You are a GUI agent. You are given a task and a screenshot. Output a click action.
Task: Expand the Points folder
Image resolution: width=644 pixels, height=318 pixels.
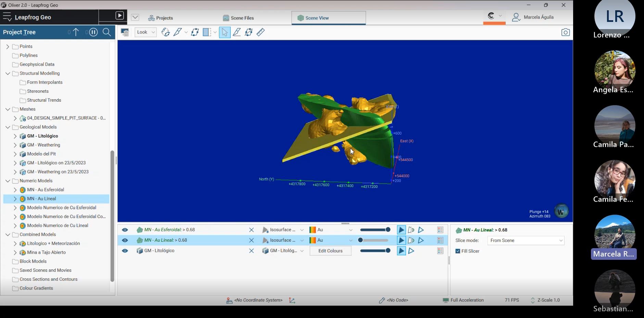click(8, 47)
